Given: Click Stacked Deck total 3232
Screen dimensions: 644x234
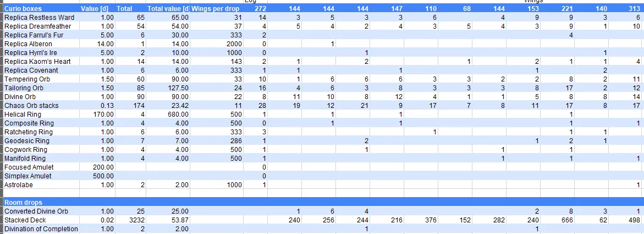Looking at the screenshot, I should coord(137,220).
